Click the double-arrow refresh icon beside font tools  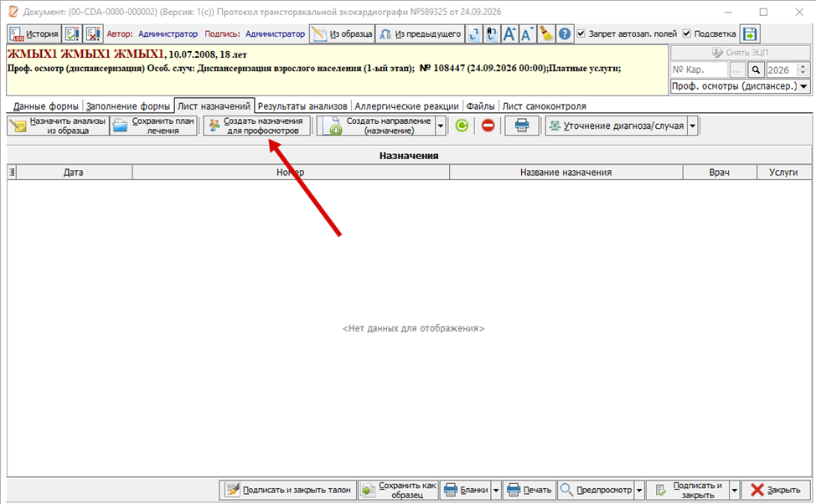(491, 34)
